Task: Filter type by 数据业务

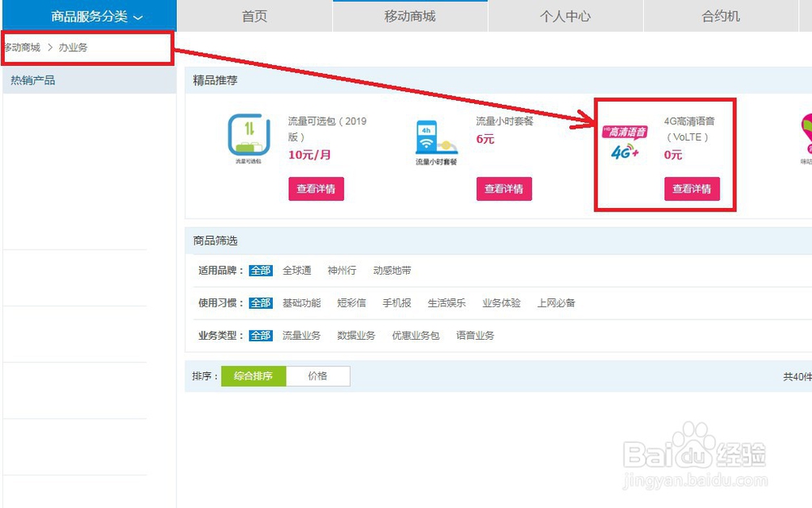Action: (x=356, y=336)
